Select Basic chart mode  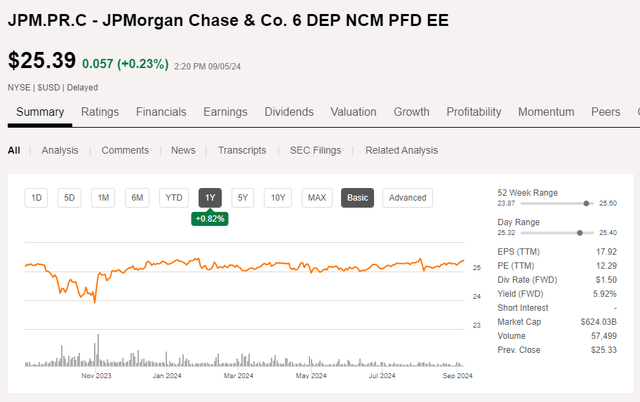click(357, 197)
